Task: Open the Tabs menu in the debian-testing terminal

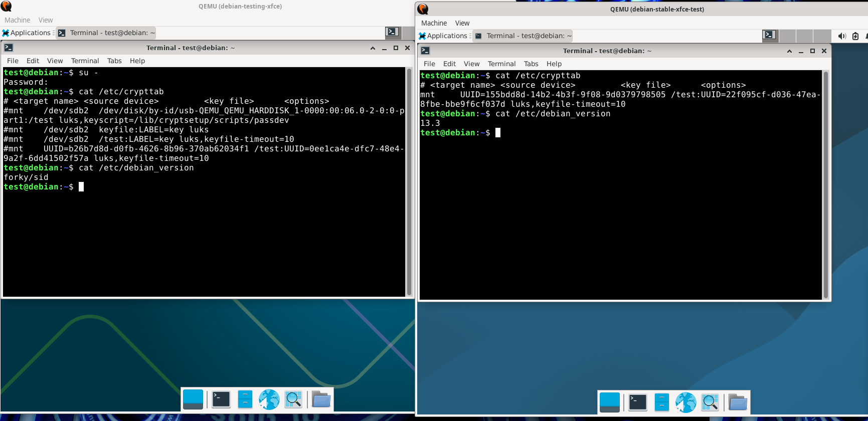Action: click(x=114, y=61)
